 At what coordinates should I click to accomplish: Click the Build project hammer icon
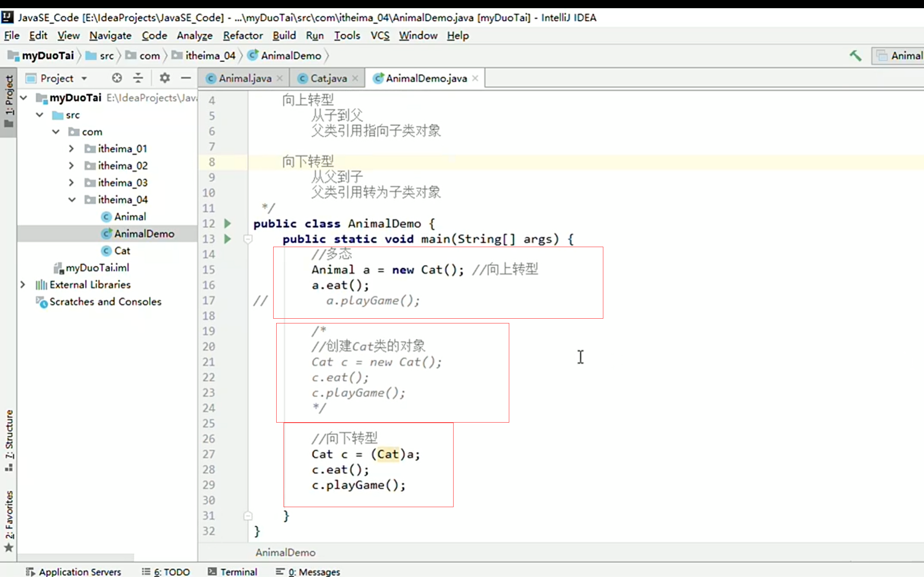[x=855, y=56]
